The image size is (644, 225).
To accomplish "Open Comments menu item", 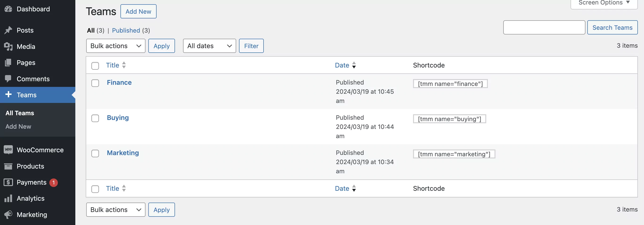I will 38,79.
